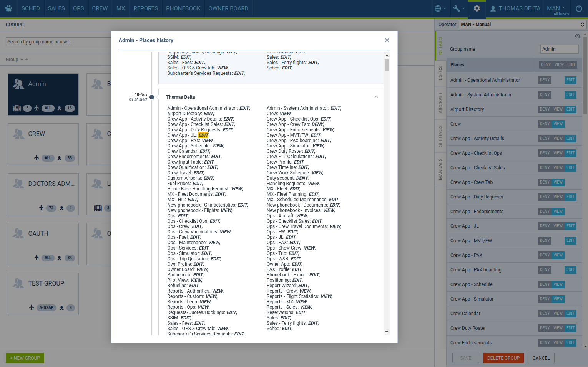Screen dimensions: 588x367
Task: Set Airport Directory permission to DENY
Action: [545, 109]
